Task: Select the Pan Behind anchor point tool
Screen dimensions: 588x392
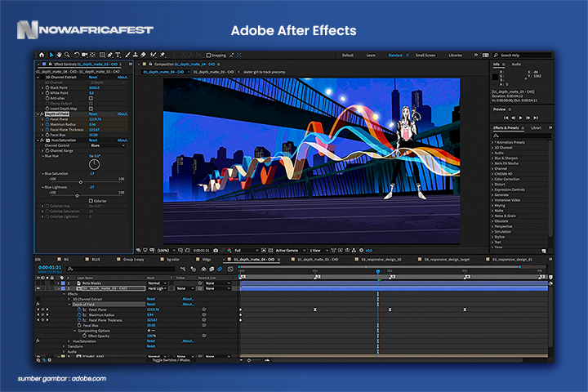Action: 92,55
